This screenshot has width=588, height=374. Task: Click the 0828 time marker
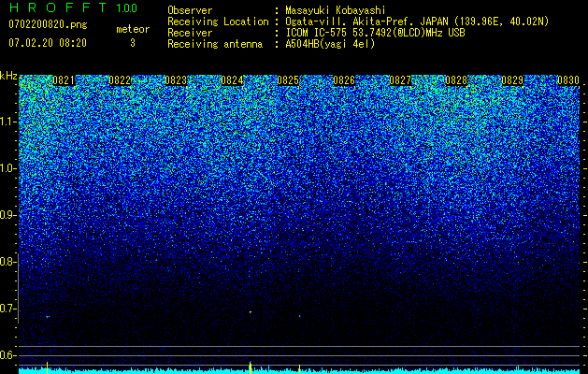(x=456, y=80)
